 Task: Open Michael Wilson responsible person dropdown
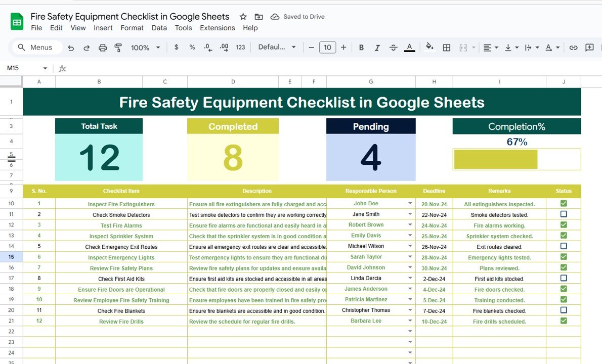click(x=410, y=246)
